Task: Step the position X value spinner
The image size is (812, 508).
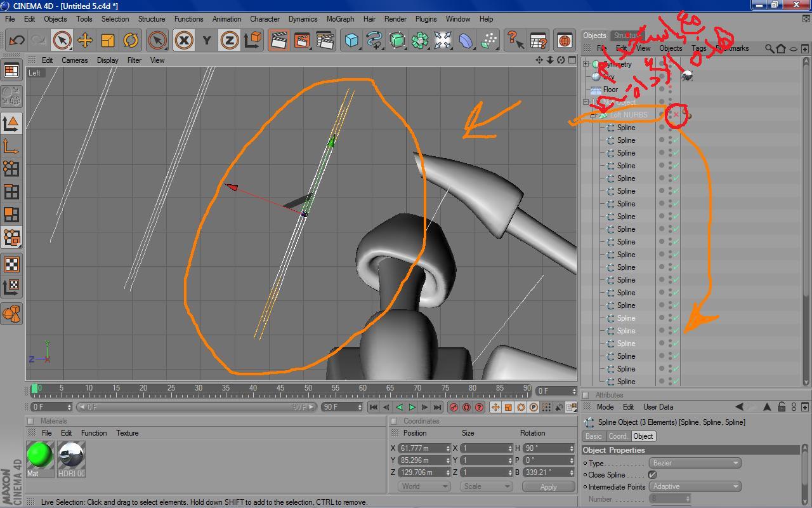Action: (448, 448)
